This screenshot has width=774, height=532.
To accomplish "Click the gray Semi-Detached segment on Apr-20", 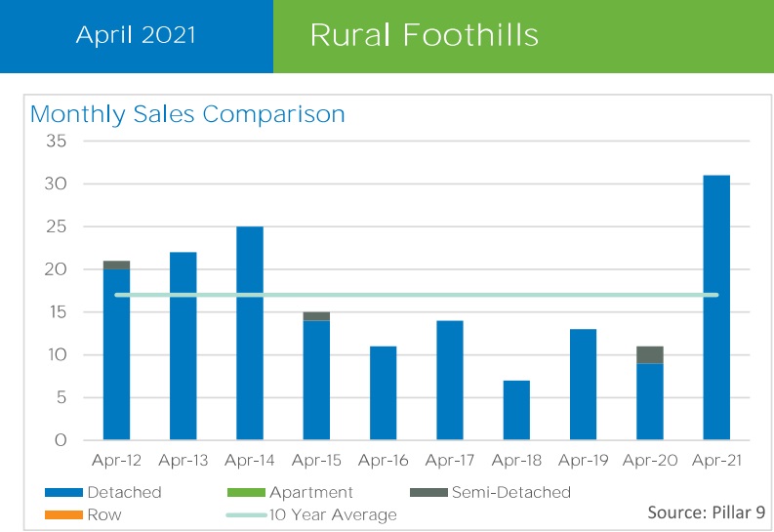I will tap(650, 354).
